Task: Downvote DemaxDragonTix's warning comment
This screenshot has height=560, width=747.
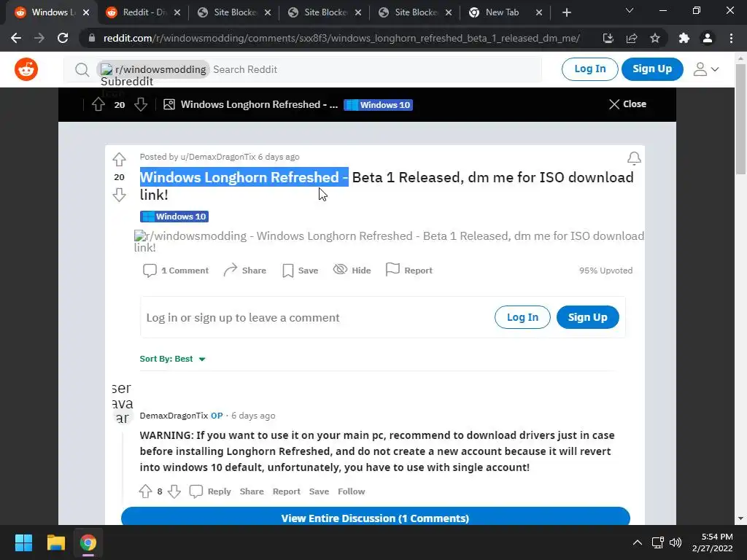Action: click(174, 491)
